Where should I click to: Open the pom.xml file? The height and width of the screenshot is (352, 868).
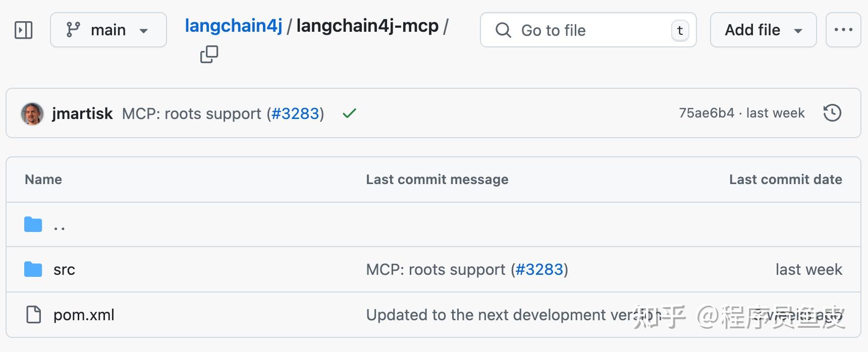pos(84,314)
